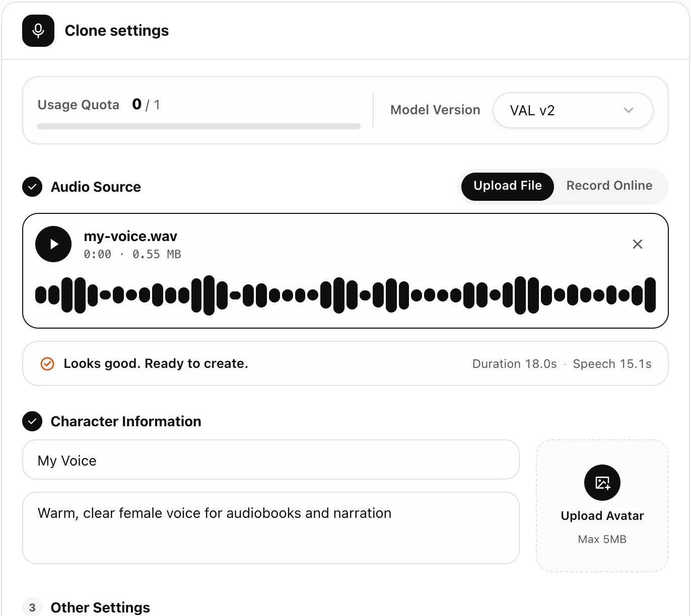
Task: Click the Duration 18.0s value
Action: (x=515, y=364)
